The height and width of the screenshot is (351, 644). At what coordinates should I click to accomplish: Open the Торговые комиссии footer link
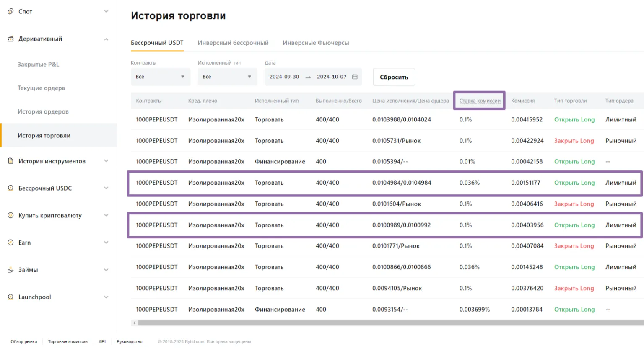68,341
